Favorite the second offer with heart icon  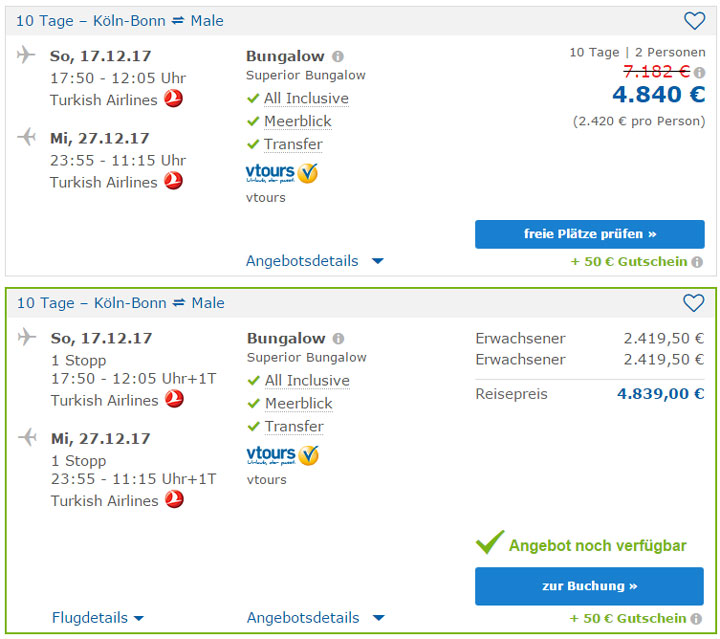(694, 303)
